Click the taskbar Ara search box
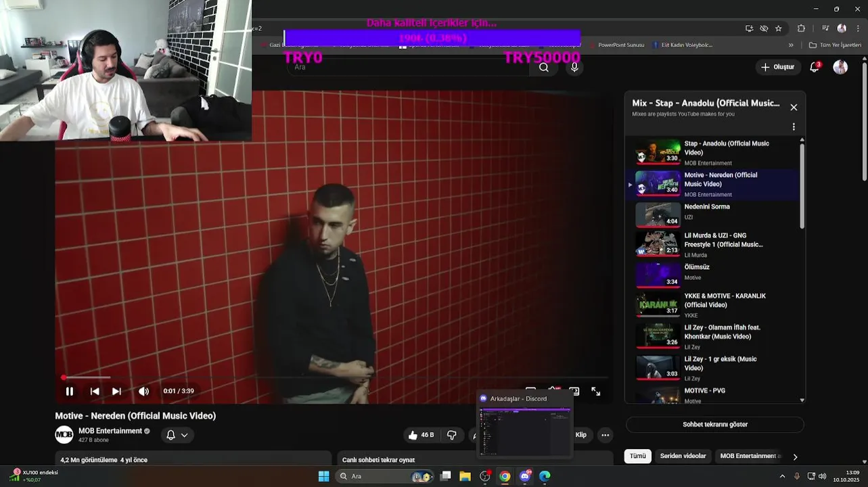This screenshot has height=487, width=868. tap(384, 476)
